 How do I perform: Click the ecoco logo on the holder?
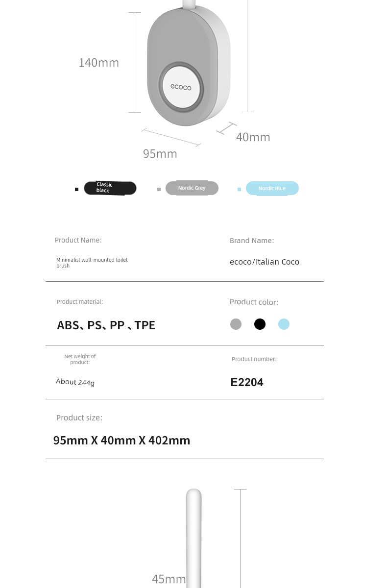point(181,87)
